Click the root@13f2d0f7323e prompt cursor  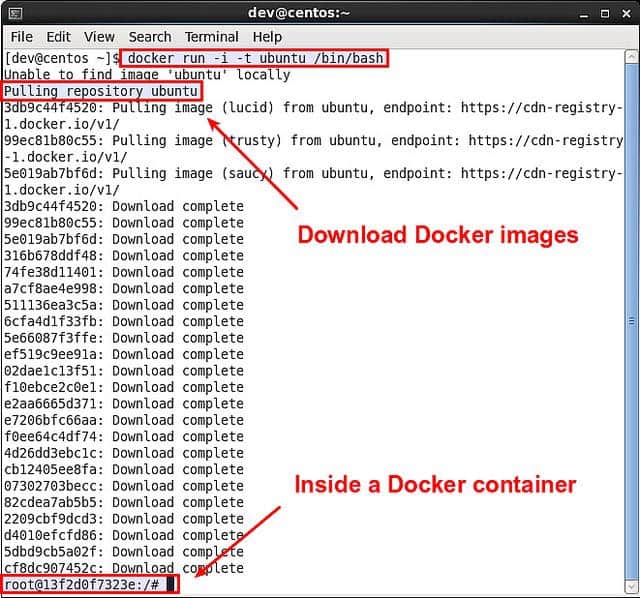pyautogui.click(x=171, y=584)
